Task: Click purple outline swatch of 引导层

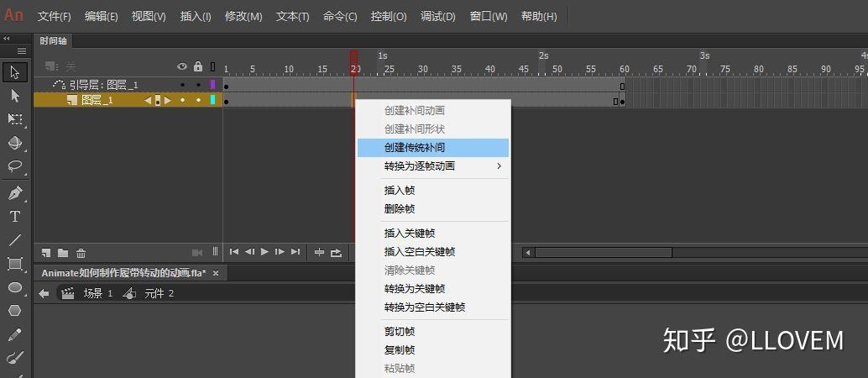Action: (x=213, y=85)
